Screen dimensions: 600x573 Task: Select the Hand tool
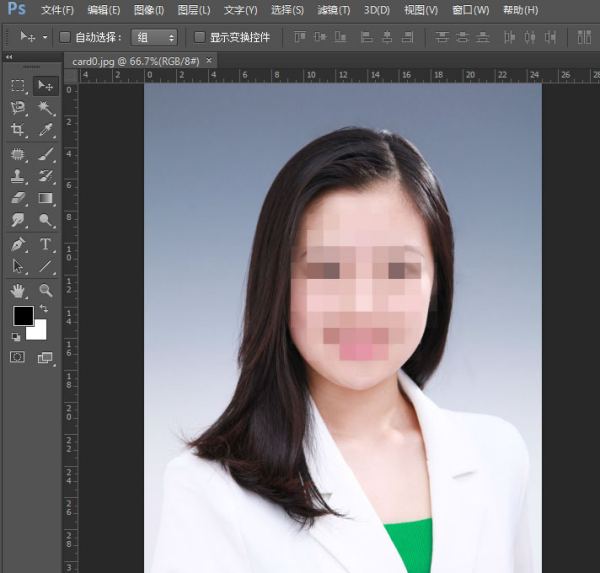pos(18,290)
